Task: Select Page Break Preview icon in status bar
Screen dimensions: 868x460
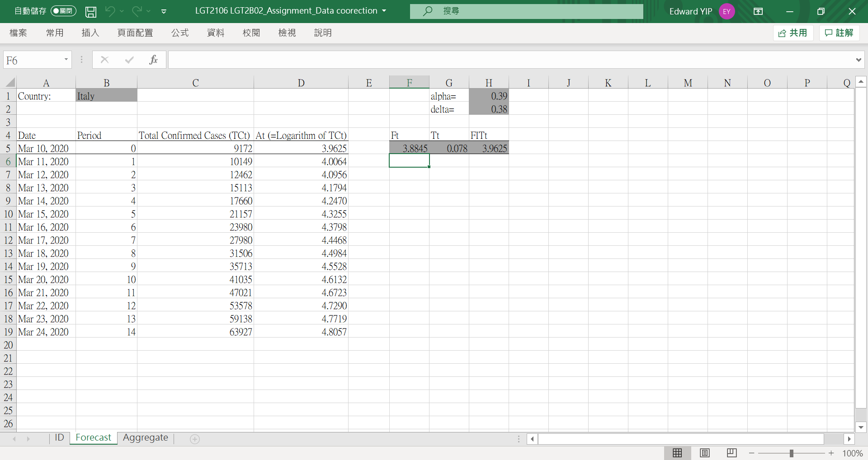Action: click(732, 453)
